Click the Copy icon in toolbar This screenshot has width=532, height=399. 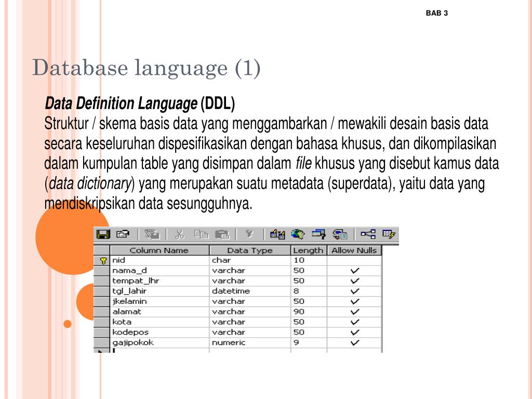pos(201,234)
